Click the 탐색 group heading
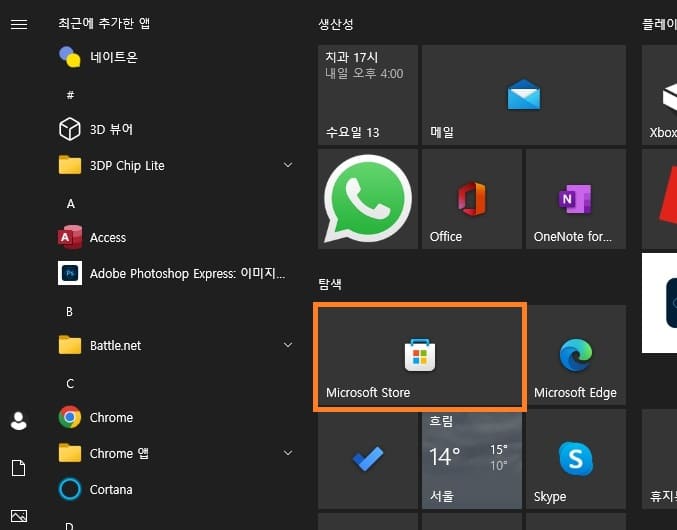The height and width of the screenshot is (530, 677). tap(330, 284)
